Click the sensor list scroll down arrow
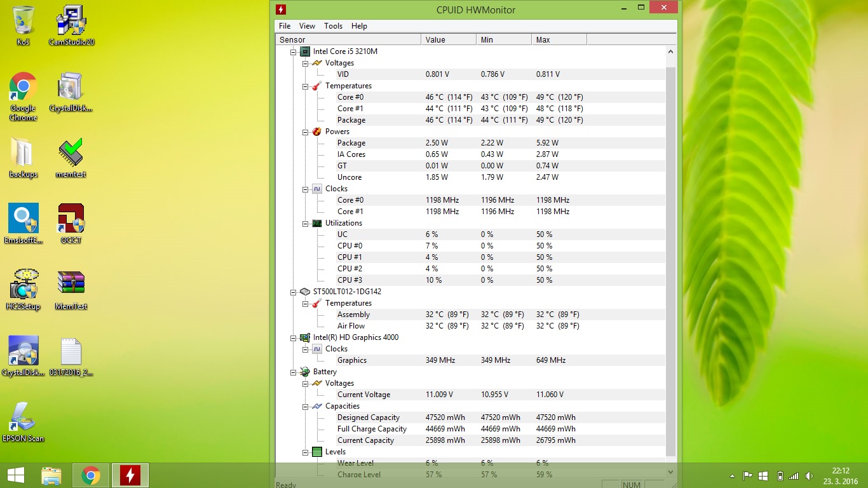 [x=670, y=472]
